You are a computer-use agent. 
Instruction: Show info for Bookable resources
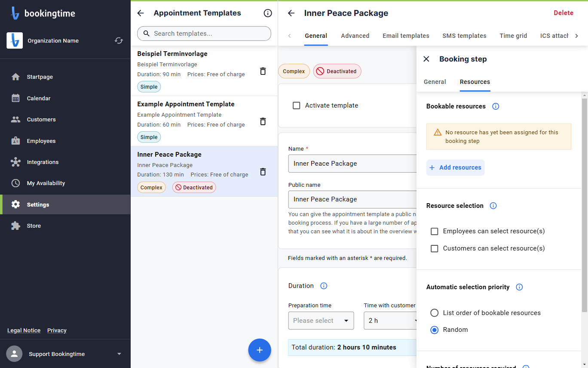point(496,106)
